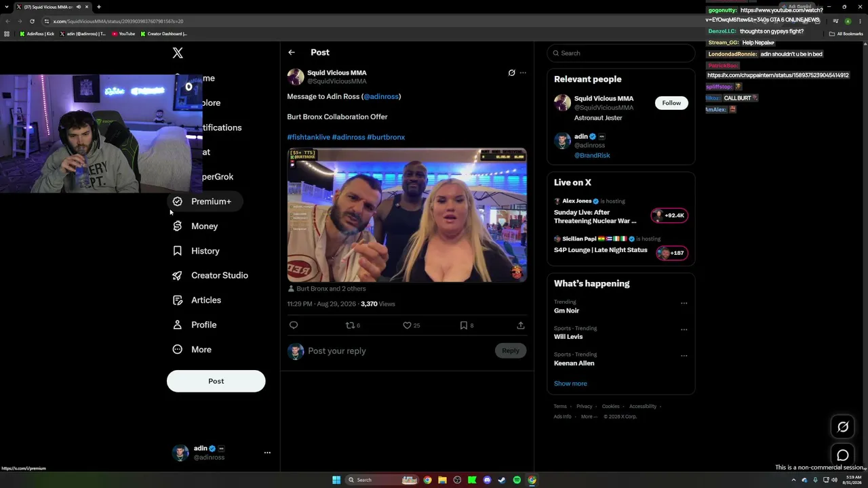Open History in the sidebar
This screenshot has width=868, height=488.
click(196, 251)
